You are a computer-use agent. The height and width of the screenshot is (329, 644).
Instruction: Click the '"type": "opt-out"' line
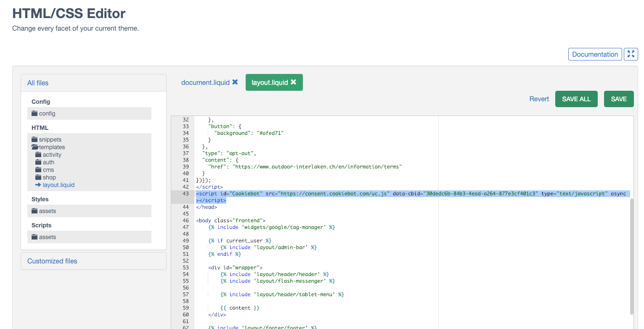[x=229, y=153]
